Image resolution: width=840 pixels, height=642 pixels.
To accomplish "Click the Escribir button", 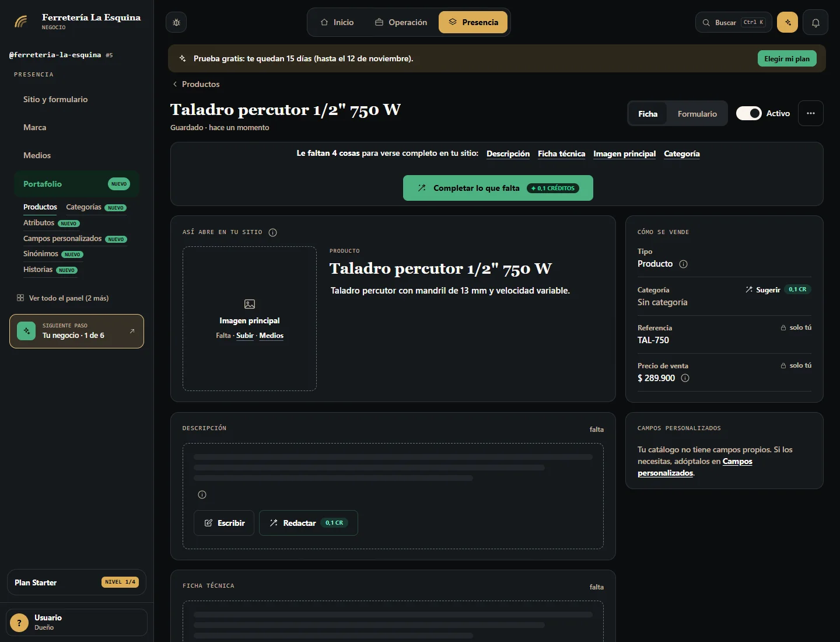I will tap(224, 523).
